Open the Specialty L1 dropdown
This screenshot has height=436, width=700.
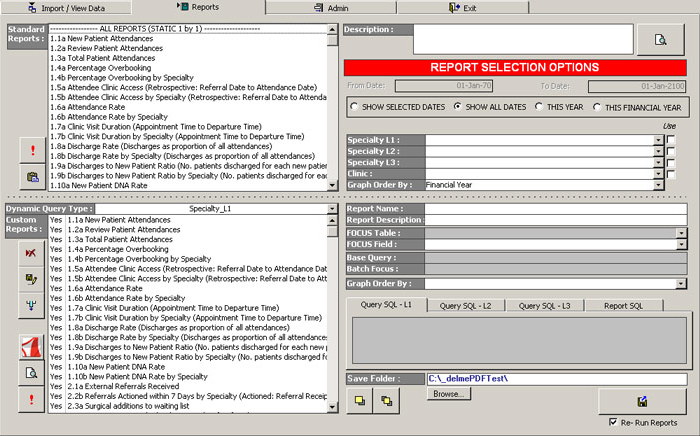tap(658, 140)
